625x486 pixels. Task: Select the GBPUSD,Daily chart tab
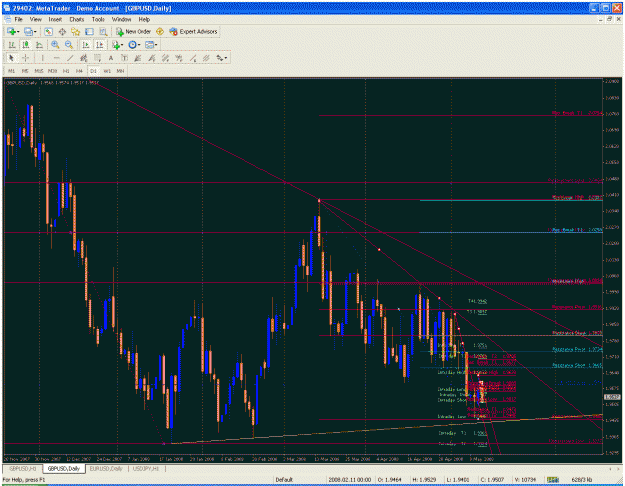click(x=63, y=468)
